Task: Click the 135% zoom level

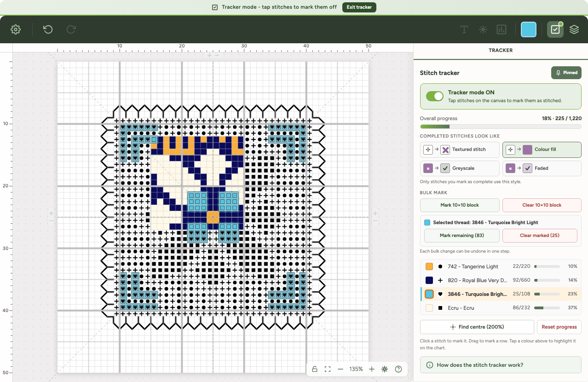Action: (x=356, y=369)
